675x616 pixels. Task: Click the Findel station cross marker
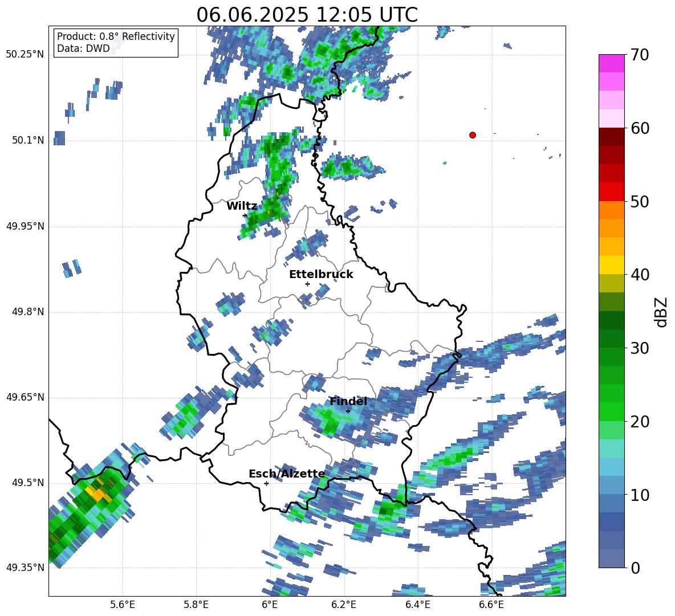(x=348, y=411)
